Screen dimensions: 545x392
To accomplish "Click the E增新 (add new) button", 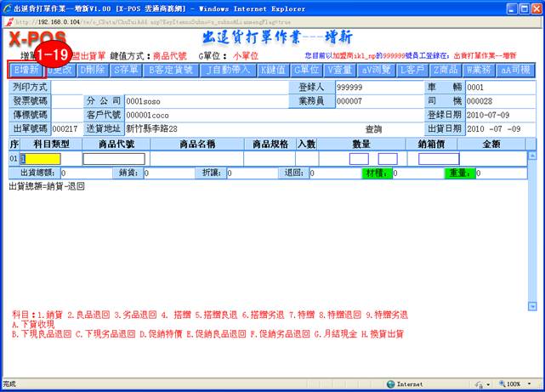I will pyautogui.click(x=25, y=69).
